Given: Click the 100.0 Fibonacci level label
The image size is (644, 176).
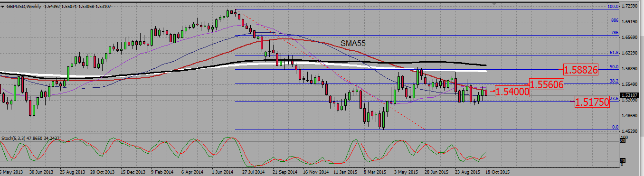Looking at the screenshot, I should [613, 7].
